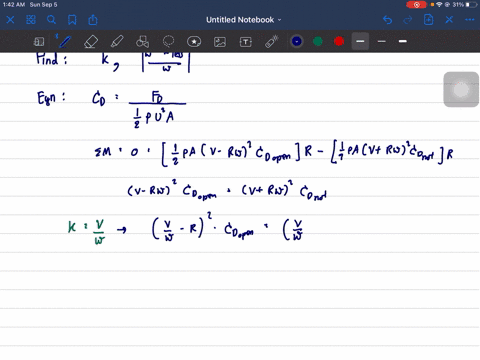Select the Pen tool
480x360 pixels.
point(65,42)
